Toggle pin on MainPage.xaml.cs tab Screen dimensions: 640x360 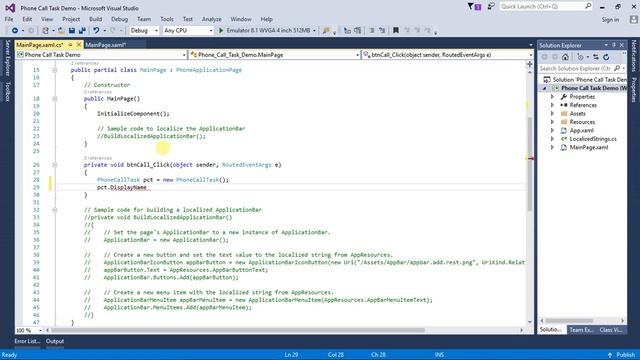tap(70, 44)
